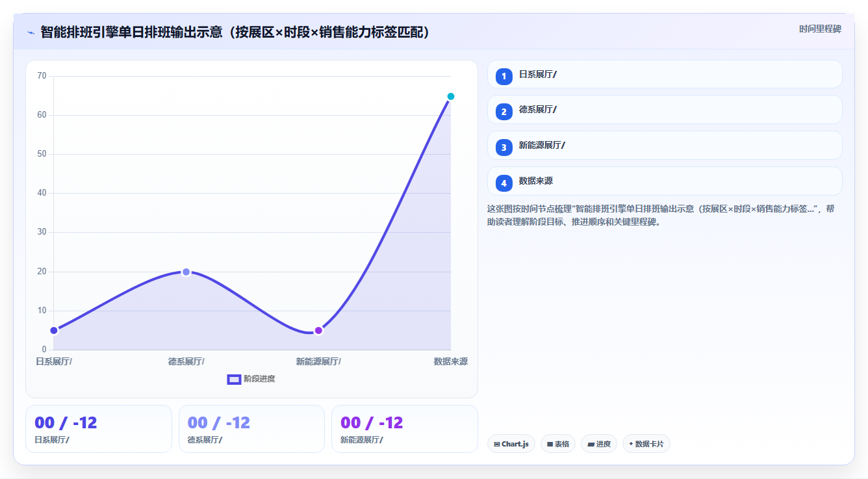
Task: Click the x-axis label 数据来源
Action: (451, 361)
